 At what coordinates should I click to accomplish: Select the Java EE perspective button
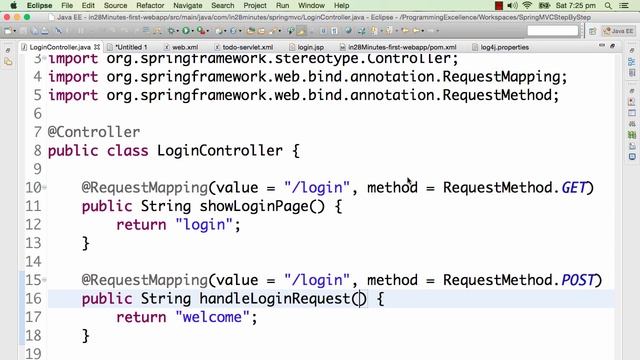tap(619, 31)
